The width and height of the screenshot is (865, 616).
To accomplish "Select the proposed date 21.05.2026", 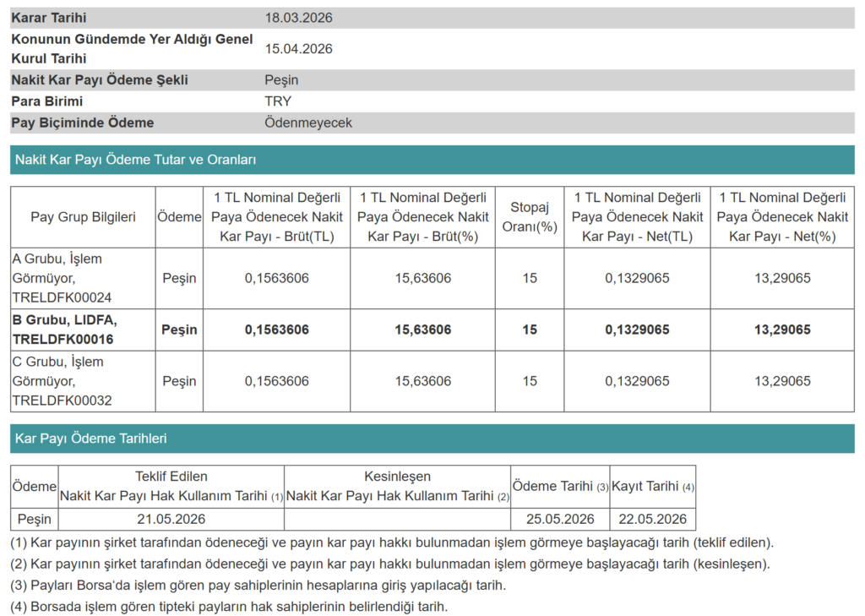I will 171,519.
